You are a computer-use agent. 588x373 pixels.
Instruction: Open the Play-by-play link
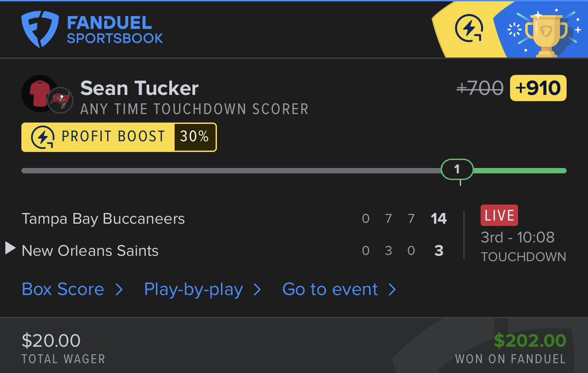tap(193, 290)
